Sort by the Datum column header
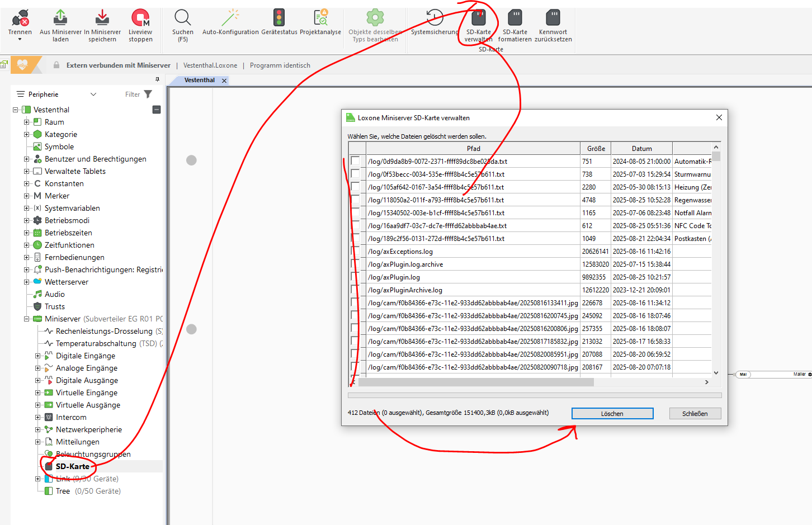The height and width of the screenshot is (525, 812). click(642, 148)
